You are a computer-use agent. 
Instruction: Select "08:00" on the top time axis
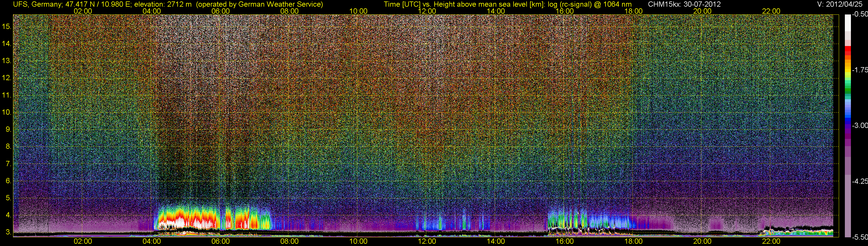tap(289, 11)
